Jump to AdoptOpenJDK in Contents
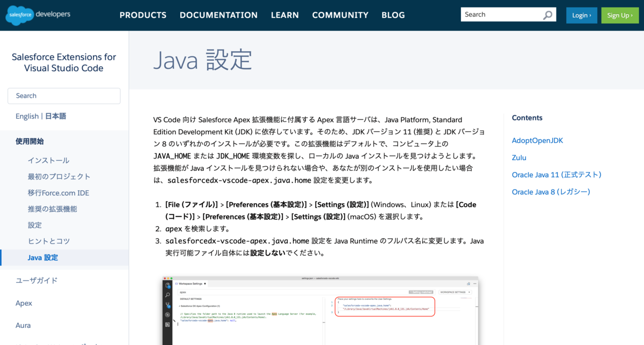This screenshot has height=345, width=644. click(537, 140)
